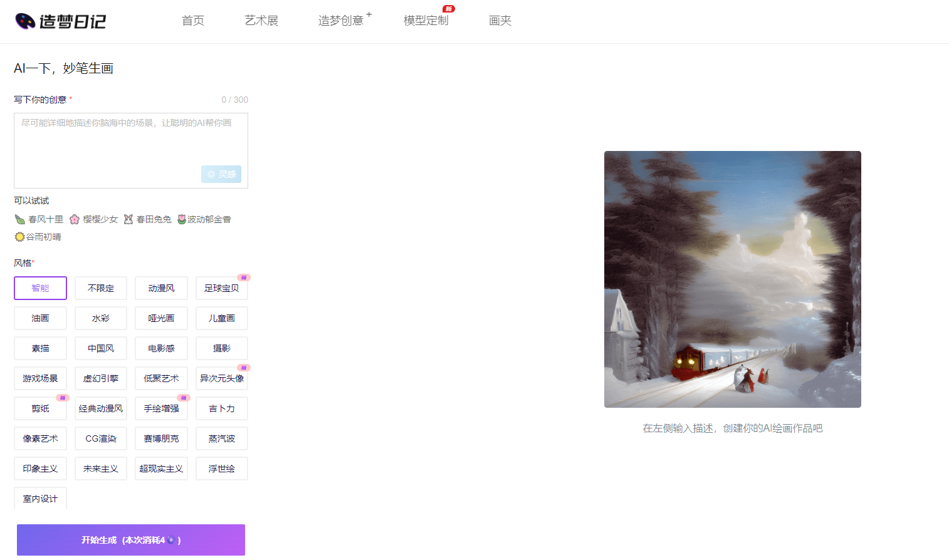Try the 樱樱少女 suggestion
The image size is (949, 560).
93,219
